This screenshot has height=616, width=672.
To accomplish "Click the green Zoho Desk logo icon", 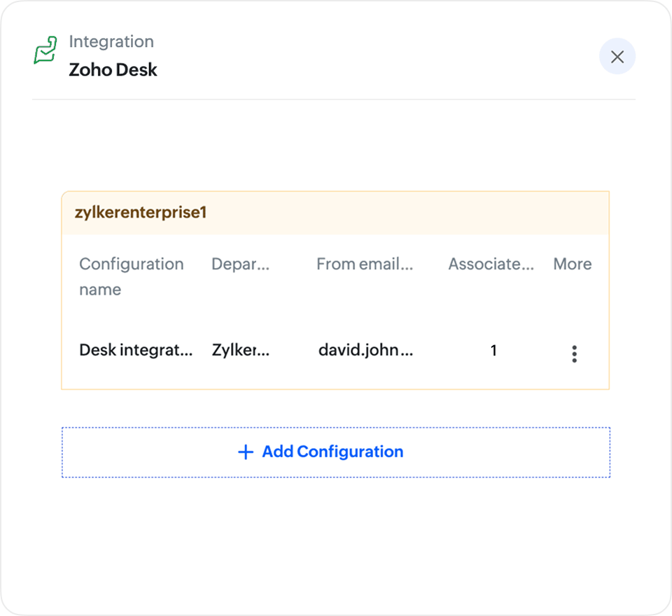I will coord(46,52).
